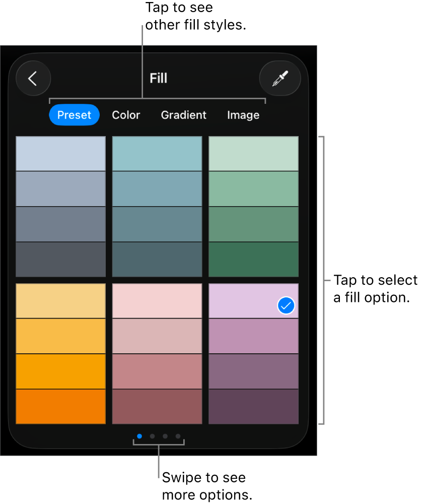Open the eyedropper color picker tool
This screenshot has height=504, width=422.
280,78
